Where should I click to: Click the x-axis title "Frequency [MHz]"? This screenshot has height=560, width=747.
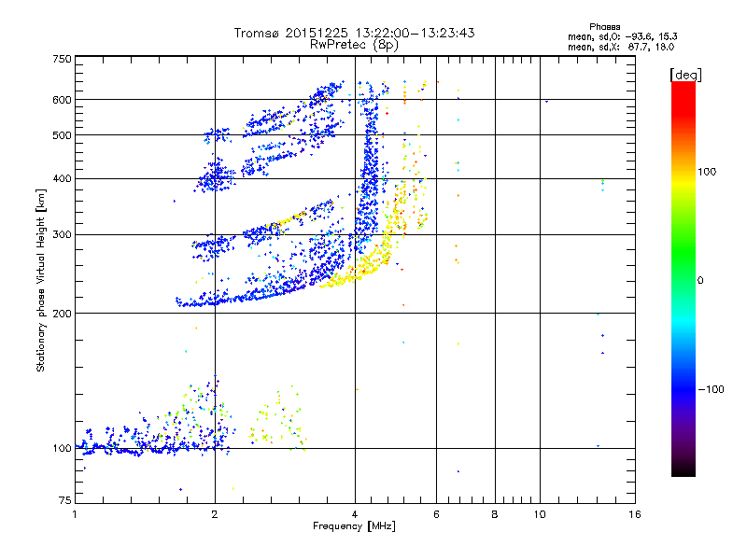click(354, 526)
